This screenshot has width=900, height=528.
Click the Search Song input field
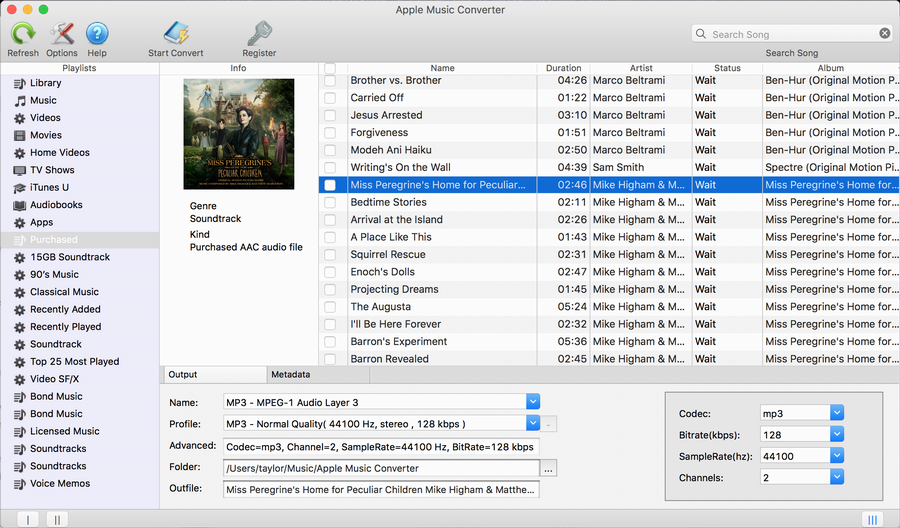(x=793, y=34)
